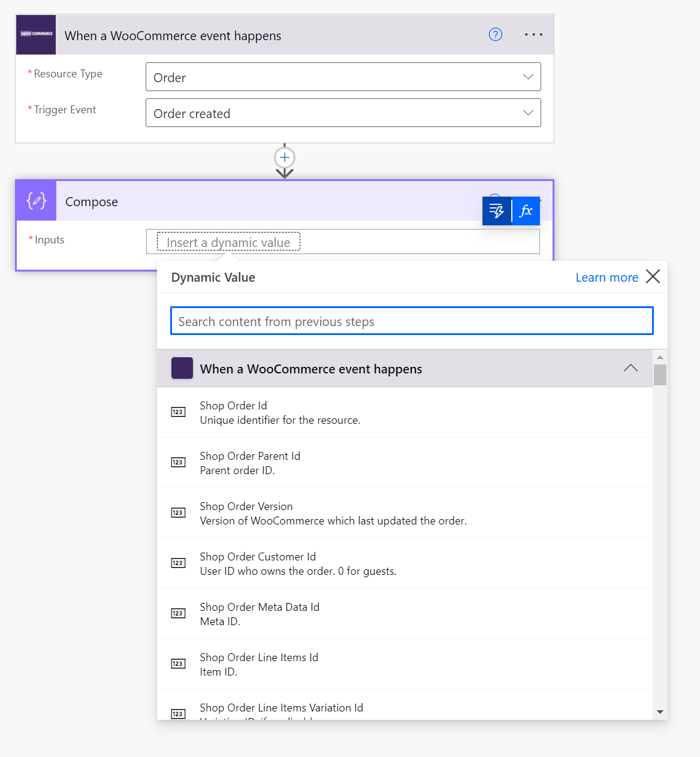The image size is (700, 757).
Task: Open the help question mark on the trigger card
Action: tap(495, 35)
